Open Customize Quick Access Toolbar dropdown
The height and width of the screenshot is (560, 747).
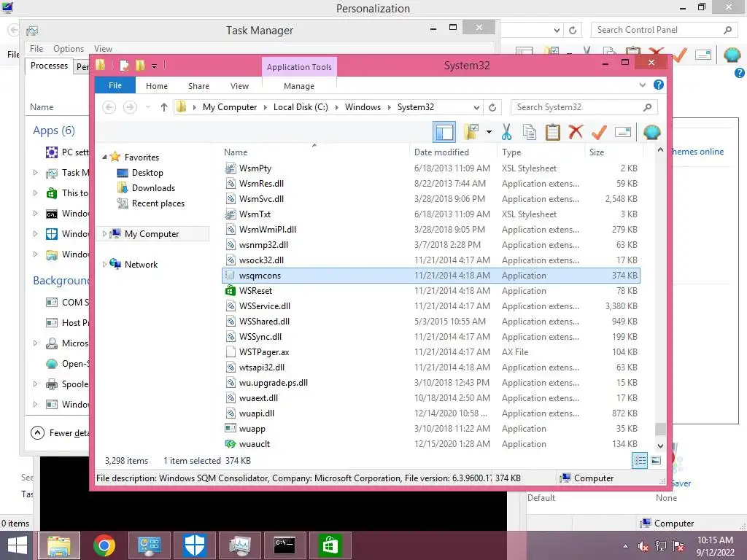point(155,66)
